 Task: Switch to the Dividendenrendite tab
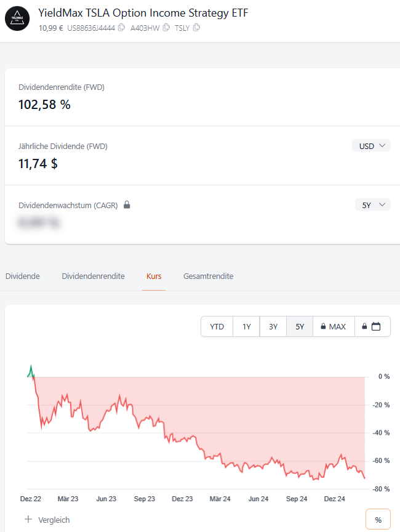pos(93,276)
